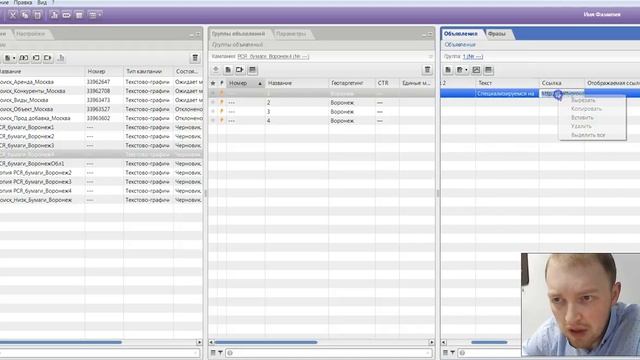
Task: Click export arrow icon in ad groups toolbar
Action: click(x=240, y=70)
